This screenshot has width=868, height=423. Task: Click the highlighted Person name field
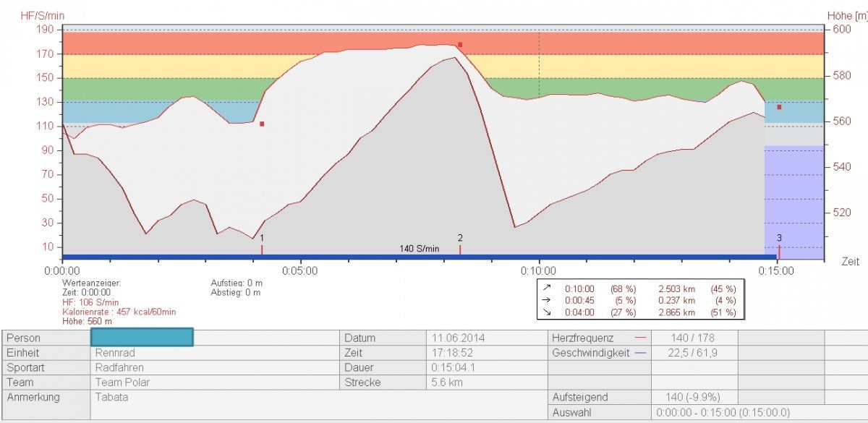click(142, 338)
